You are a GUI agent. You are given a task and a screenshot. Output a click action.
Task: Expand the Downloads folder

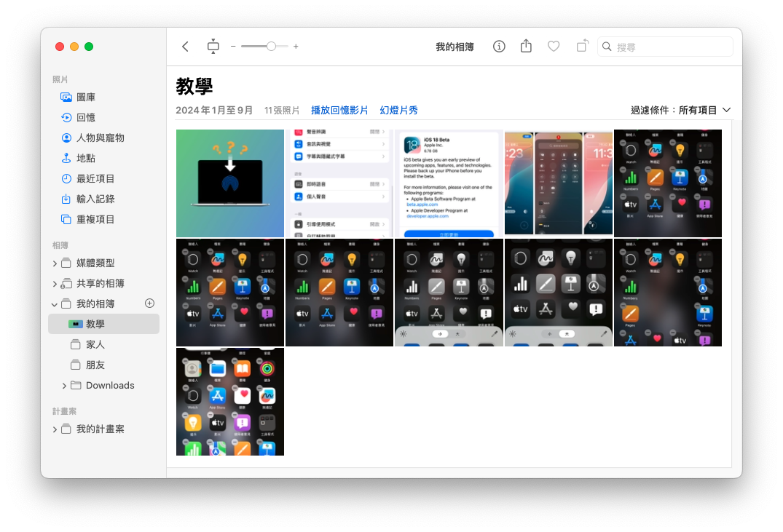point(64,386)
